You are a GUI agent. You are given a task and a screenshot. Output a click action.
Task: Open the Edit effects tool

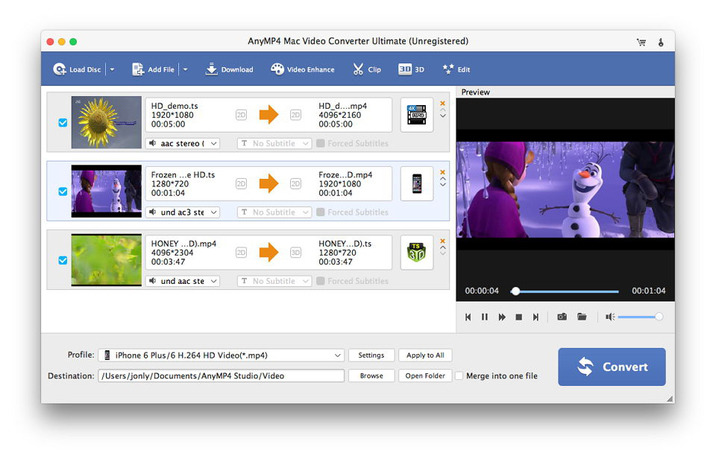(x=456, y=69)
